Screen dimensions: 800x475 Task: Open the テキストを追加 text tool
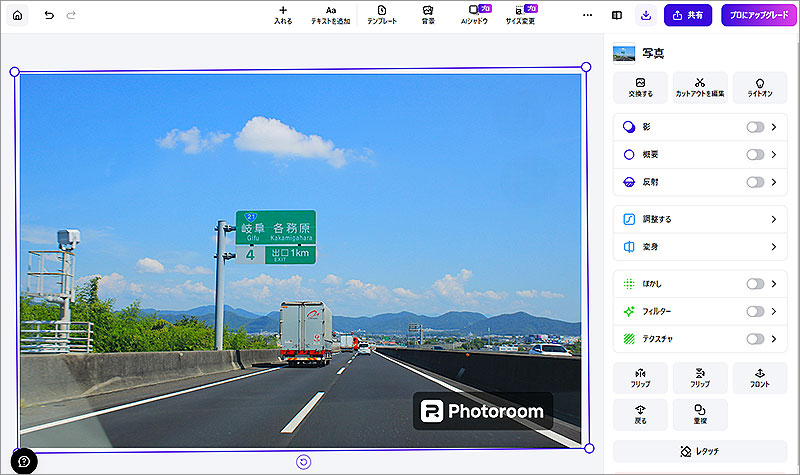click(330, 14)
